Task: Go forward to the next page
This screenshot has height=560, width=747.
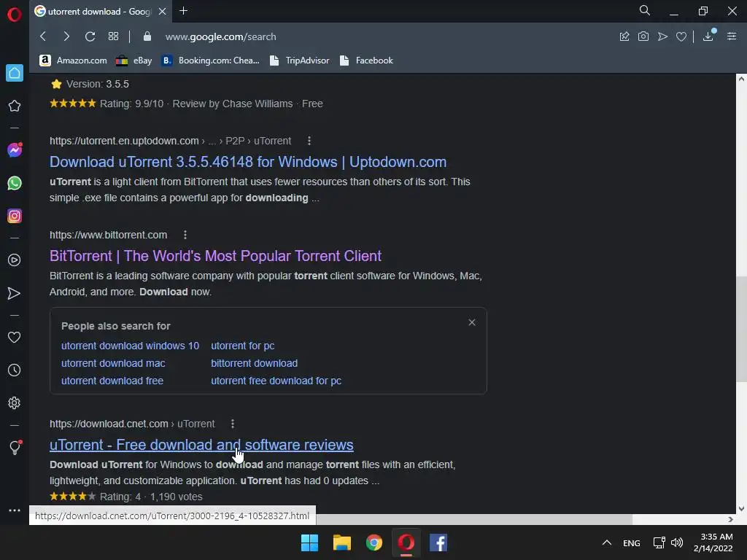Action: point(66,36)
